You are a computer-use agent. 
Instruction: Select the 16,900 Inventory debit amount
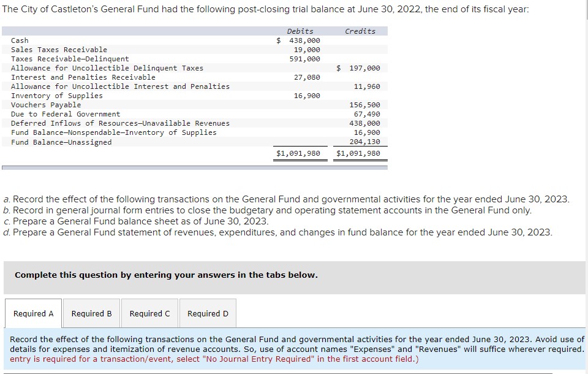point(307,96)
